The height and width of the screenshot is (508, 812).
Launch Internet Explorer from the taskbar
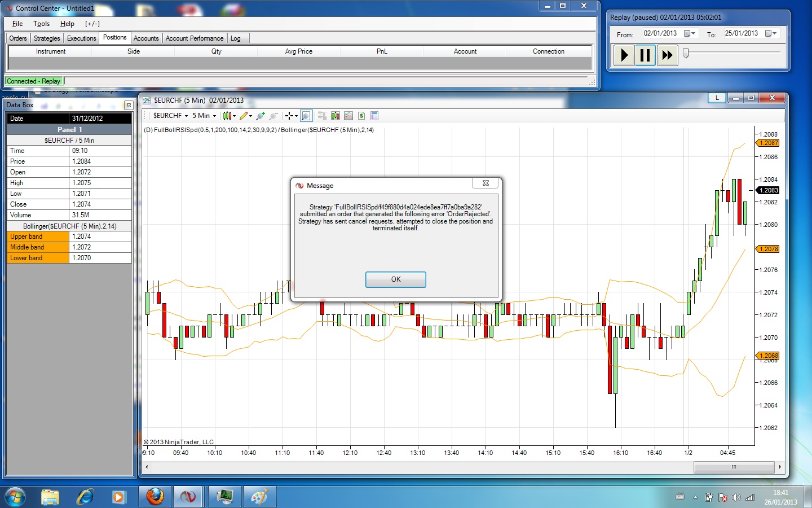(85, 497)
